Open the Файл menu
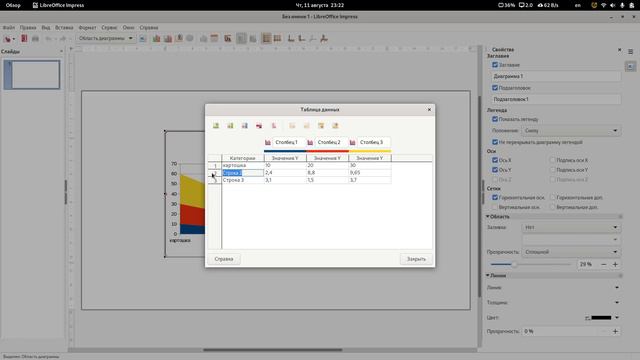This screenshot has width=640, height=360. (9, 27)
